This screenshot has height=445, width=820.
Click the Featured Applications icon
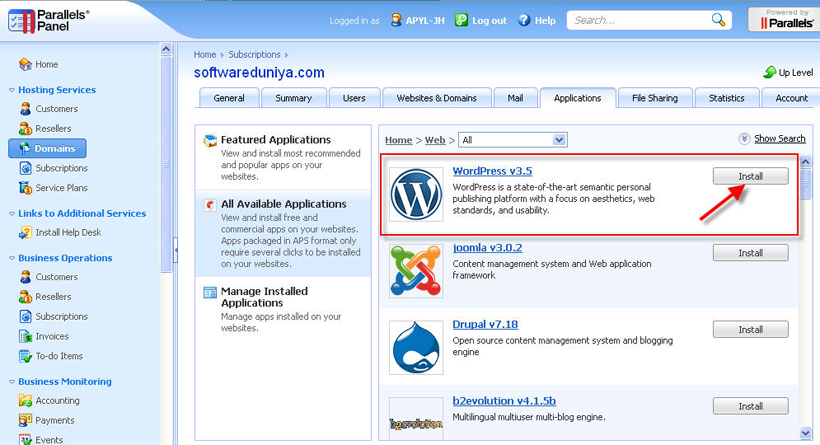[x=210, y=140]
